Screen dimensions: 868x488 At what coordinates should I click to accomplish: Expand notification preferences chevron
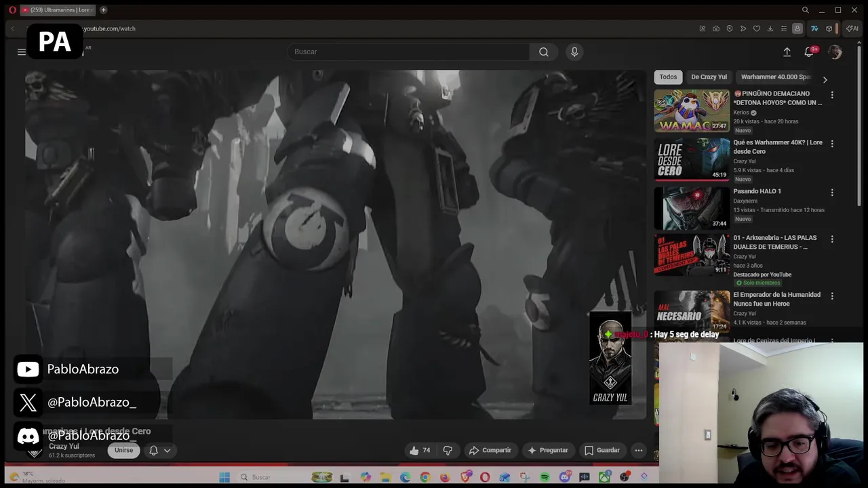(x=167, y=450)
